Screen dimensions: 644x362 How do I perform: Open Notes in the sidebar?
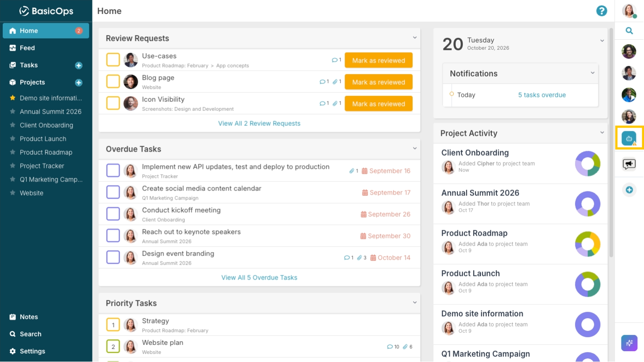[46, 317]
